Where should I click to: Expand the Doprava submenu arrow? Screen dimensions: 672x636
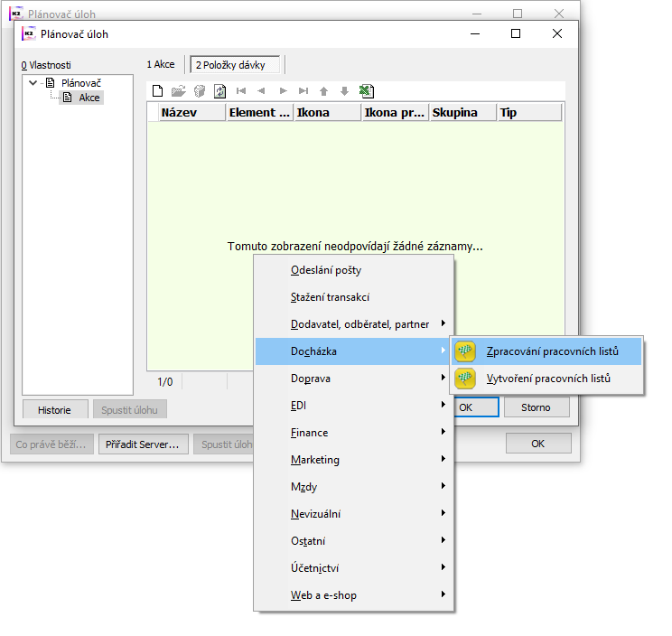(x=443, y=378)
